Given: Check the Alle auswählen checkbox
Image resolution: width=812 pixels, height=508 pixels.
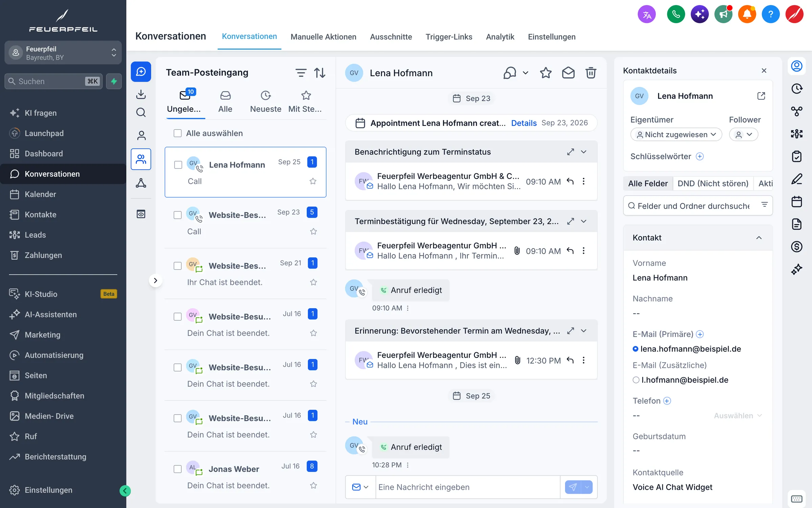Looking at the screenshot, I should [x=178, y=133].
